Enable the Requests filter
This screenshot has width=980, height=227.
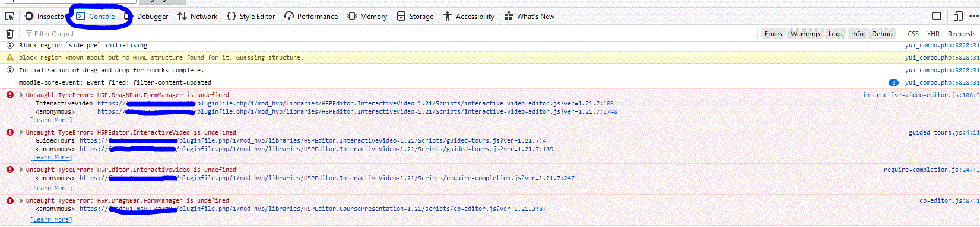[x=962, y=34]
